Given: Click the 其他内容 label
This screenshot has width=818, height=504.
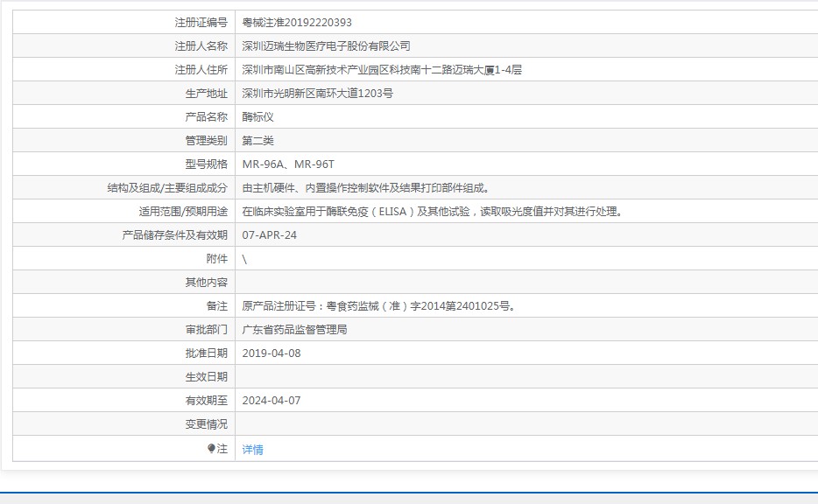Looking at the screenshot, I should click(206, 283).
